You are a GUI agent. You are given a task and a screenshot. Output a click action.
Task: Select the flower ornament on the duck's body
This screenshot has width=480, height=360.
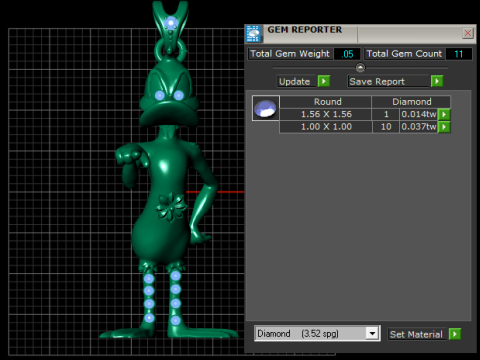pos(171,207)
